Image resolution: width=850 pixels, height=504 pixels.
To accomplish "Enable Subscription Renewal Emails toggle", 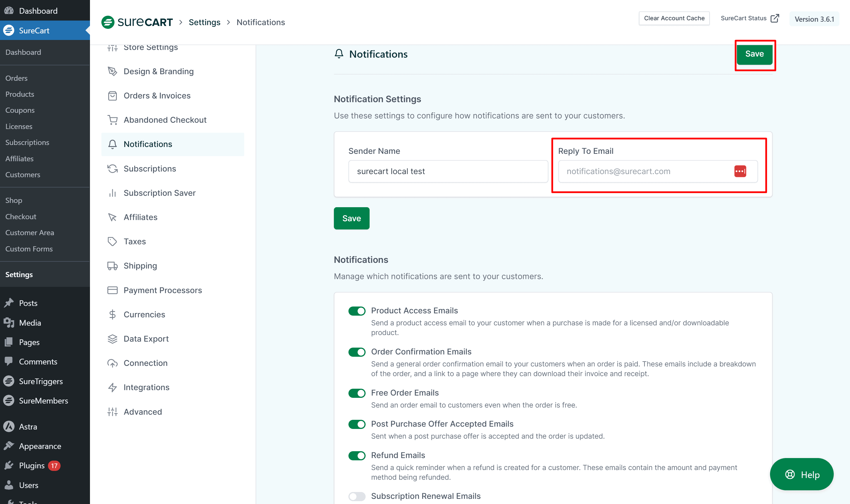I will (x=356, y=496).
